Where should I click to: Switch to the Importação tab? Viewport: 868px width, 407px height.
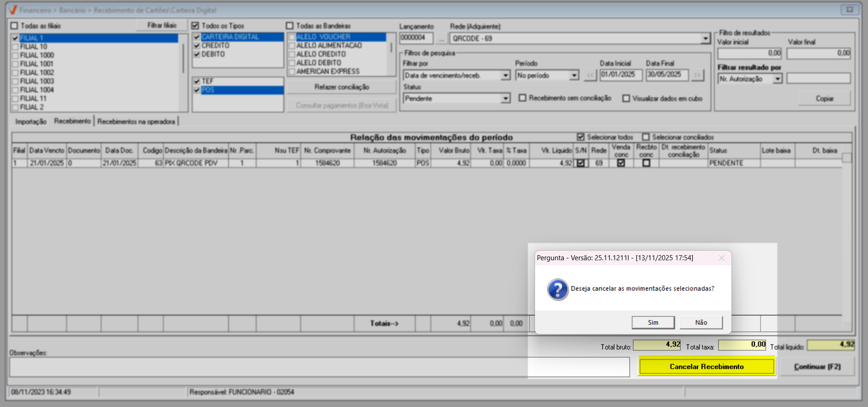click(31, 121)
